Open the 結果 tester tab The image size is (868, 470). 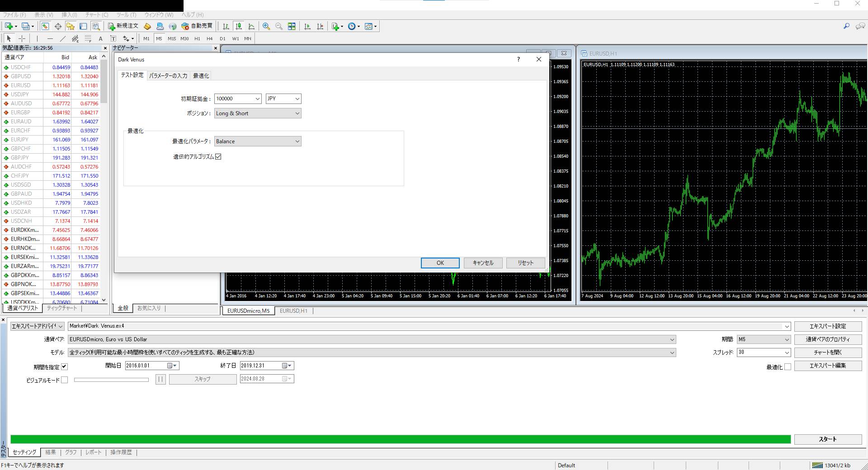[x=51, y=452]
